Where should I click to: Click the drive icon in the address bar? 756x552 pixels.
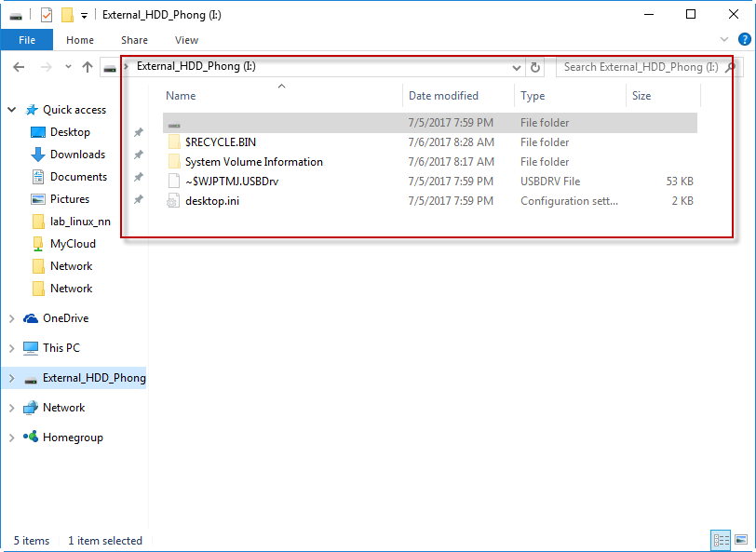pyautogui.click(x=110, y=68)
